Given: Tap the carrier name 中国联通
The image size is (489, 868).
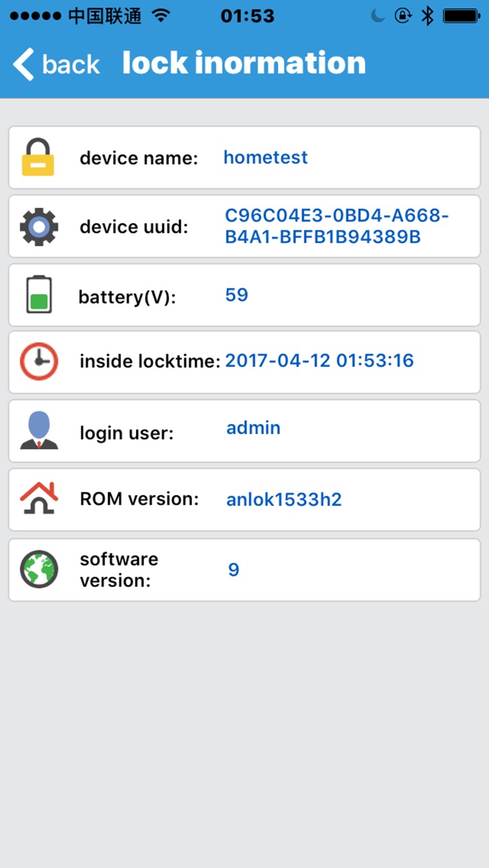Looking at the screenshot, I should [105, 16].
